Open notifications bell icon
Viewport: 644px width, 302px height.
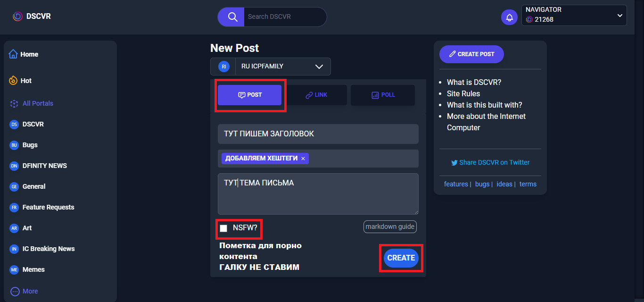click(x=509, y=17)
